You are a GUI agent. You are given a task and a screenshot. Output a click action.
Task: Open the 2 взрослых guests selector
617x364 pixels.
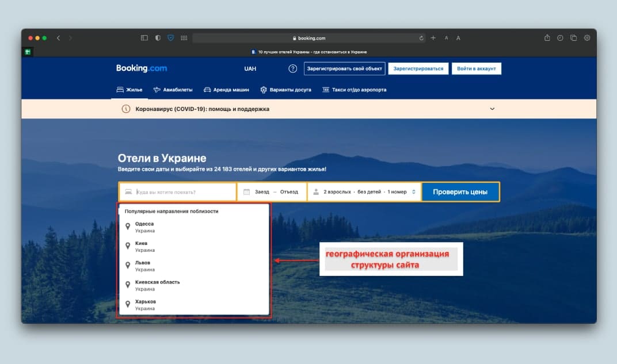364,192
